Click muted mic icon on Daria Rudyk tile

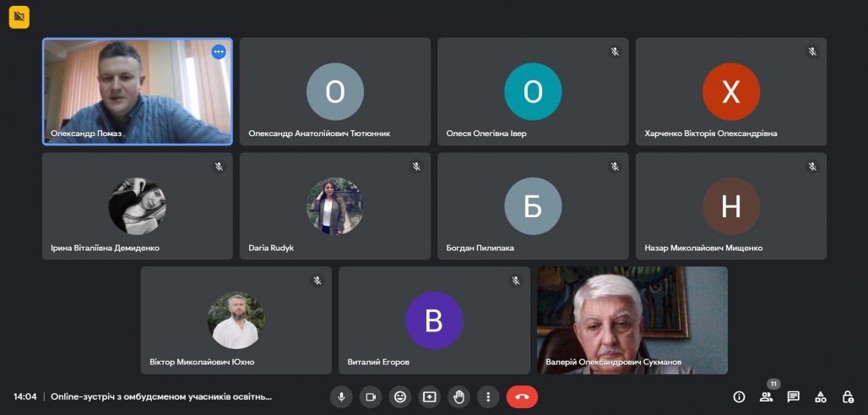coord(416,167)
